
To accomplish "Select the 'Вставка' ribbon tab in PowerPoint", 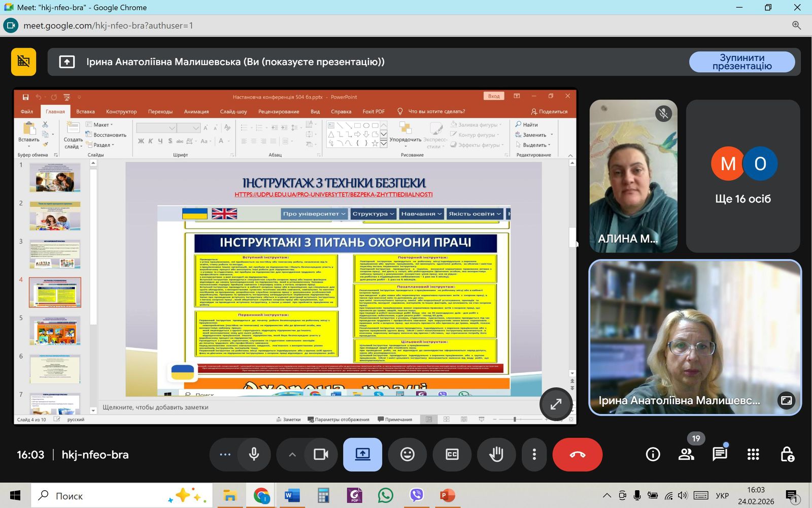I will [x=85, y=111].
